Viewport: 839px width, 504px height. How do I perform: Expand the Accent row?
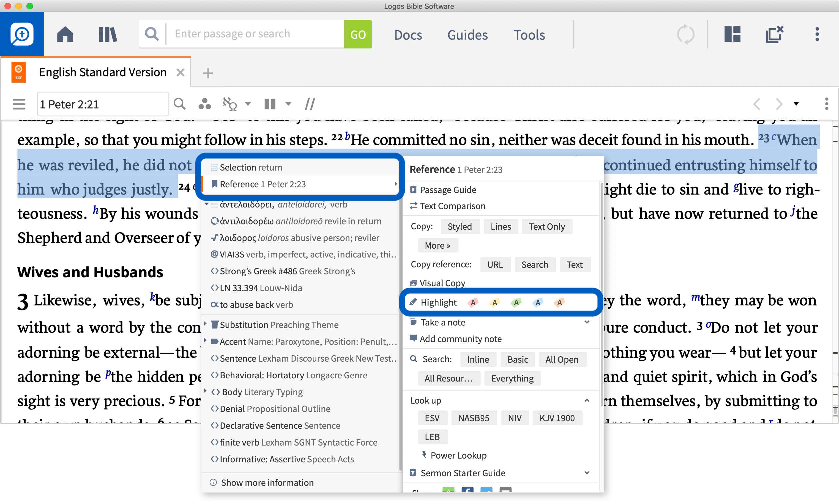click(x=206, y=341)
